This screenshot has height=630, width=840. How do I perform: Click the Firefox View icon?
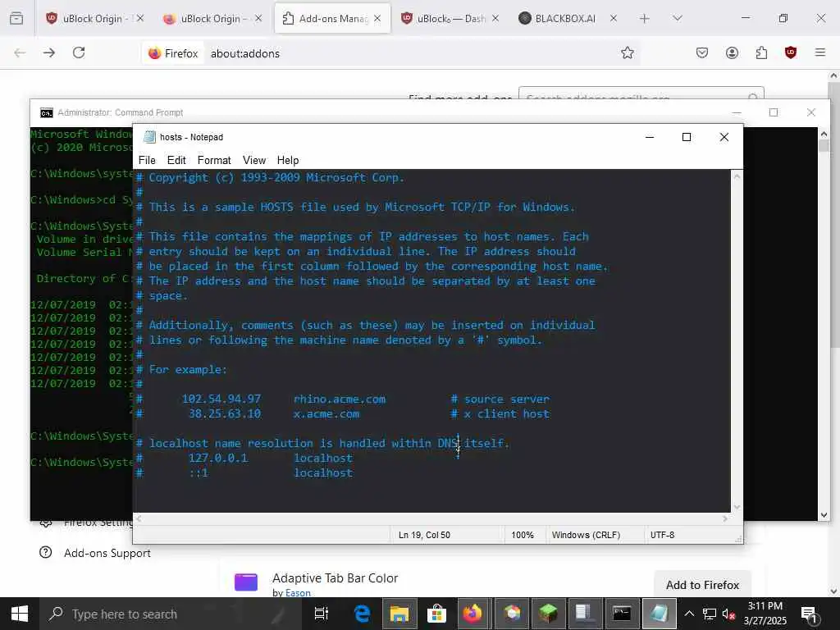click(x=16, y=18)
